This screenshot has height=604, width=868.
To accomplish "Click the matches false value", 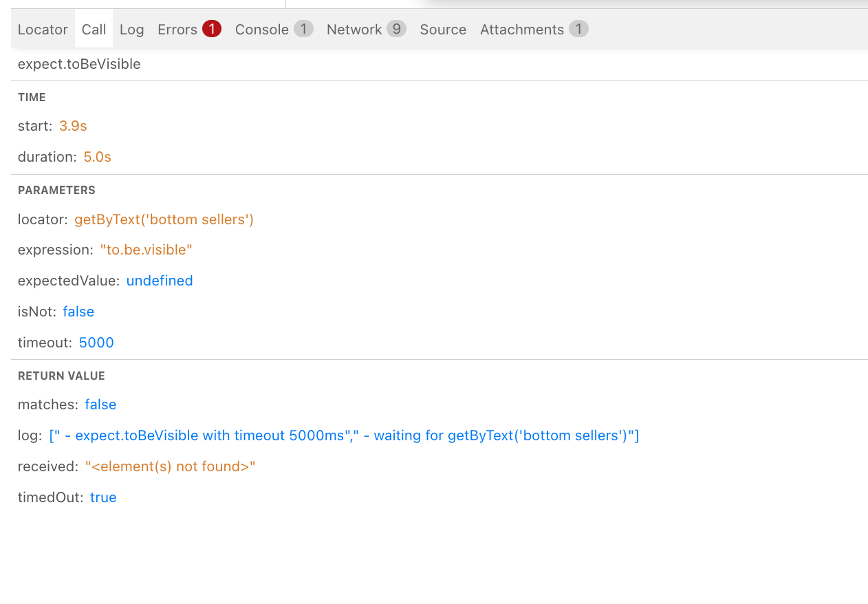I will click(100, 405).
